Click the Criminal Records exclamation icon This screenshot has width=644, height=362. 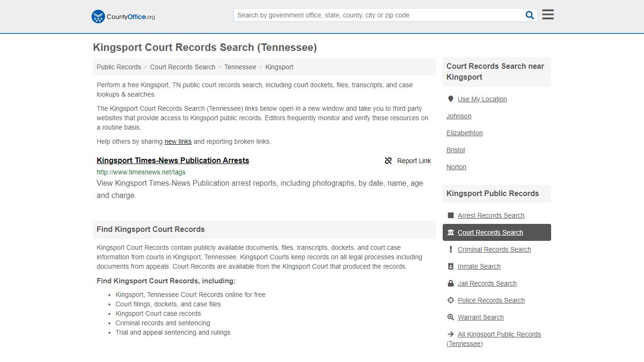(451, 249)
